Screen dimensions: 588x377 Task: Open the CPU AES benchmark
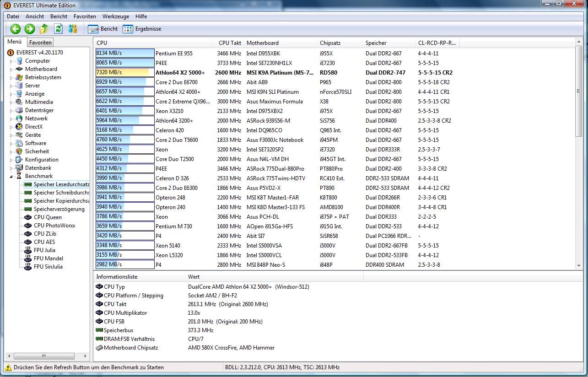click(x=44, y=242)
